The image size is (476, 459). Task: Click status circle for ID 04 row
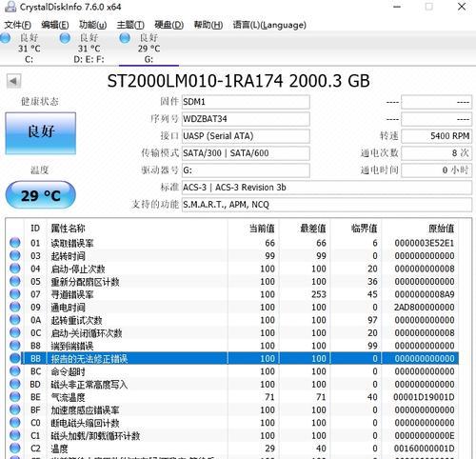click(14, 269)
